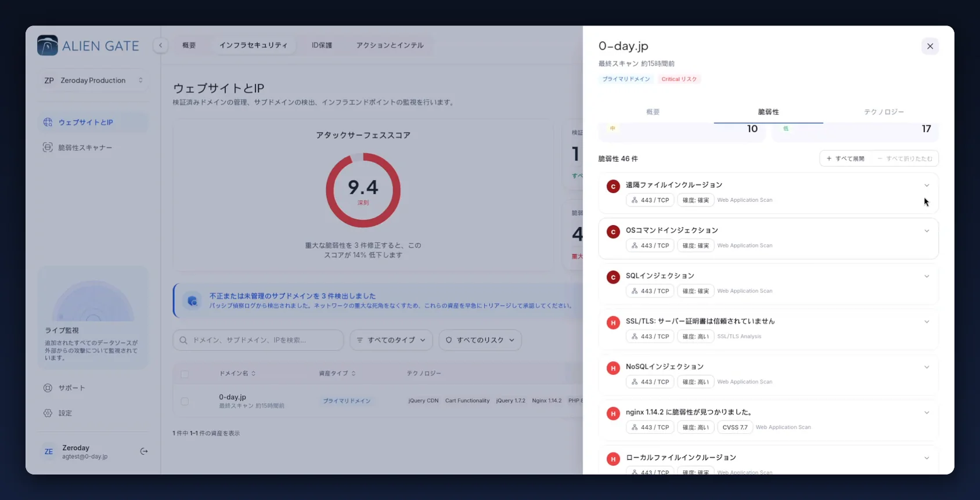
Task: Click the すべて折りたたむ button
Action: [905, 158]
